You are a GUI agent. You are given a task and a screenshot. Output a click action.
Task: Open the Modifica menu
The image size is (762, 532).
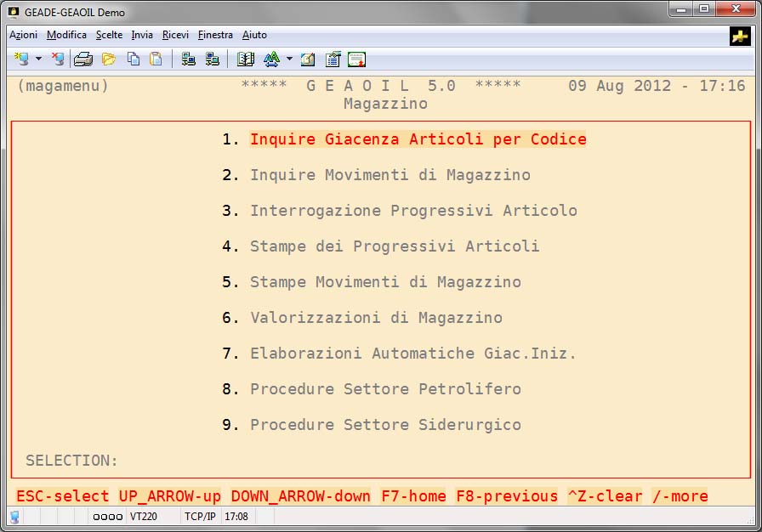click(66, 35)
